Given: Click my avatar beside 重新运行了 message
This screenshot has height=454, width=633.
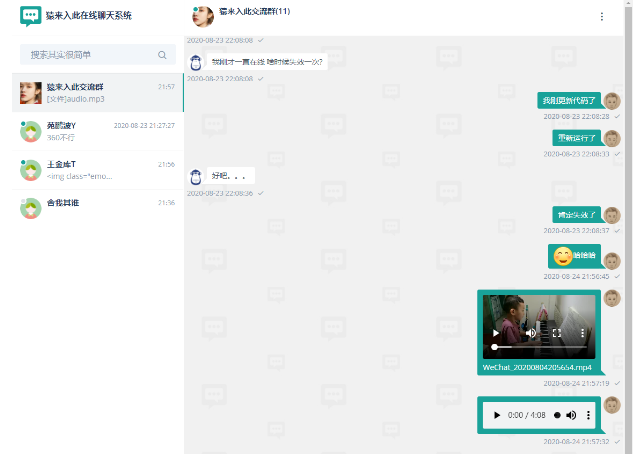Looking at the screenshot, I should click(612, 138).
